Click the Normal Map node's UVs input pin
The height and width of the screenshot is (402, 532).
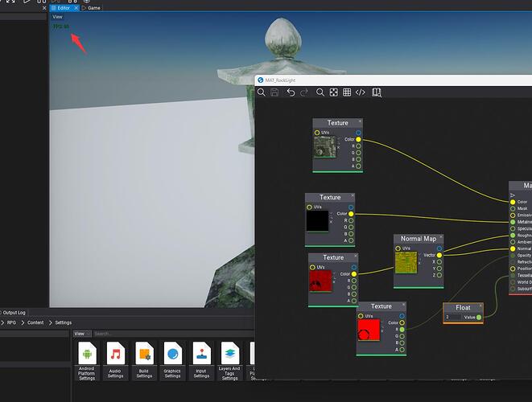(x=398, y=248)
